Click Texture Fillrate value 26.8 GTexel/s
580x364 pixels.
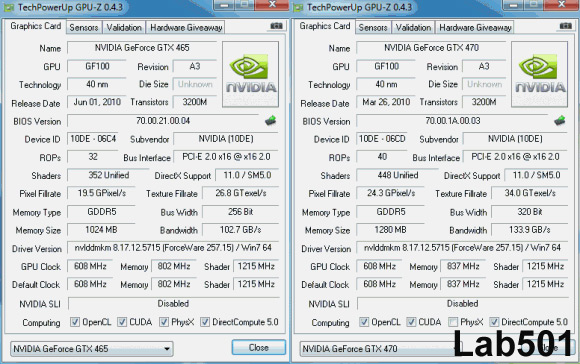click(240, 193)
